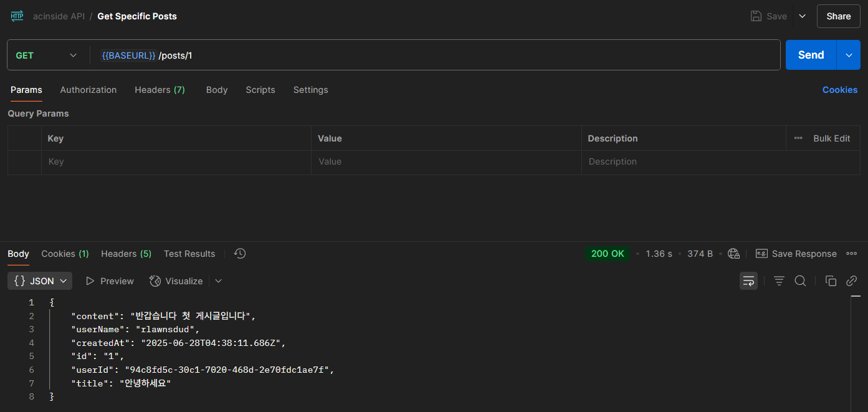Open the JSON format dropdown

pyautogui.click(x=40, y=281)
